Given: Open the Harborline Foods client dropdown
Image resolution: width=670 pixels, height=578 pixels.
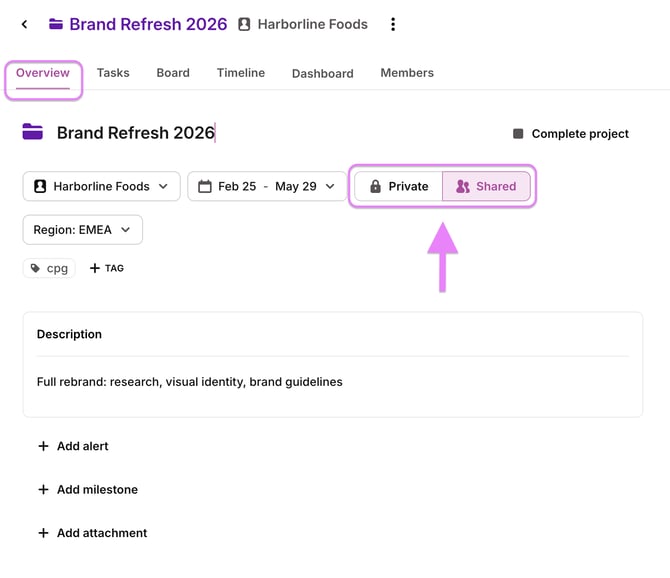Looking at the screenshot, I should click(101, 186).
